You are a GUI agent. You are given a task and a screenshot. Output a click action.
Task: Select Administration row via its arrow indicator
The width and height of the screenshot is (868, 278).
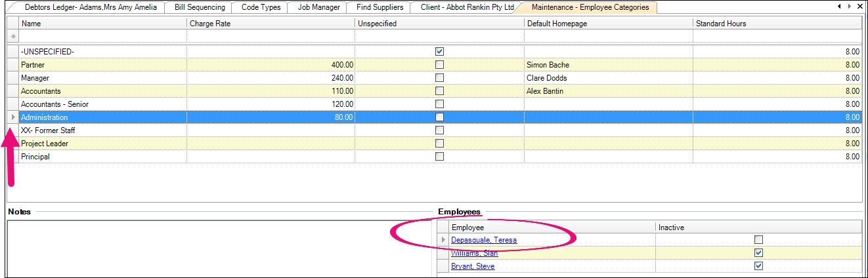pos(12,117)
